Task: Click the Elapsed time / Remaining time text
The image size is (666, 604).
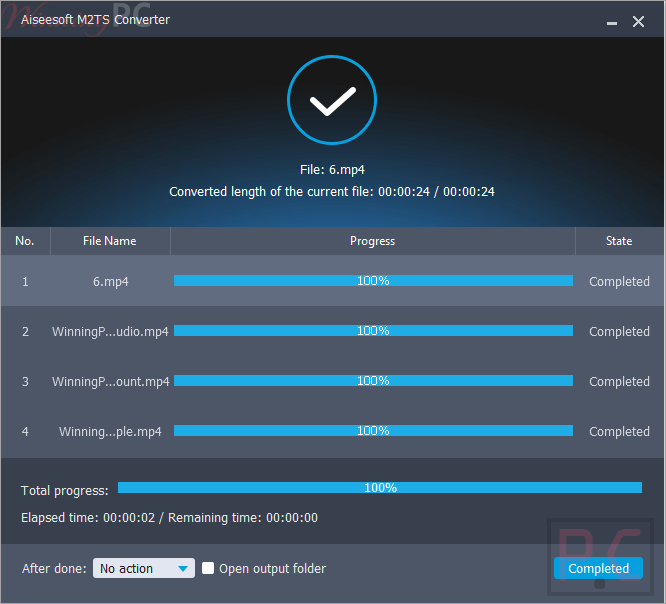Action: click(x=169, y=518)
